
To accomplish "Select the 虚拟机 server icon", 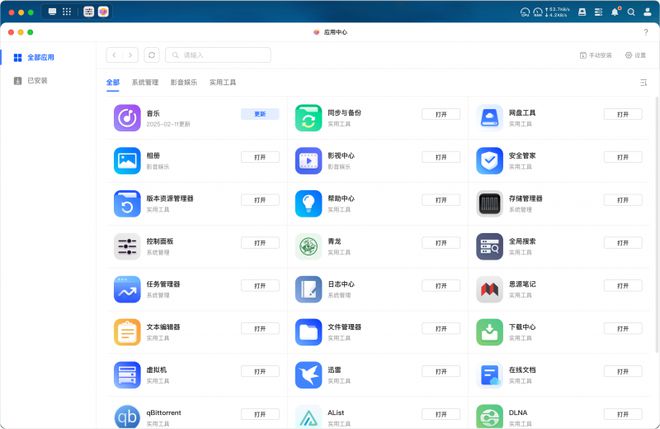I will [127, 375].
